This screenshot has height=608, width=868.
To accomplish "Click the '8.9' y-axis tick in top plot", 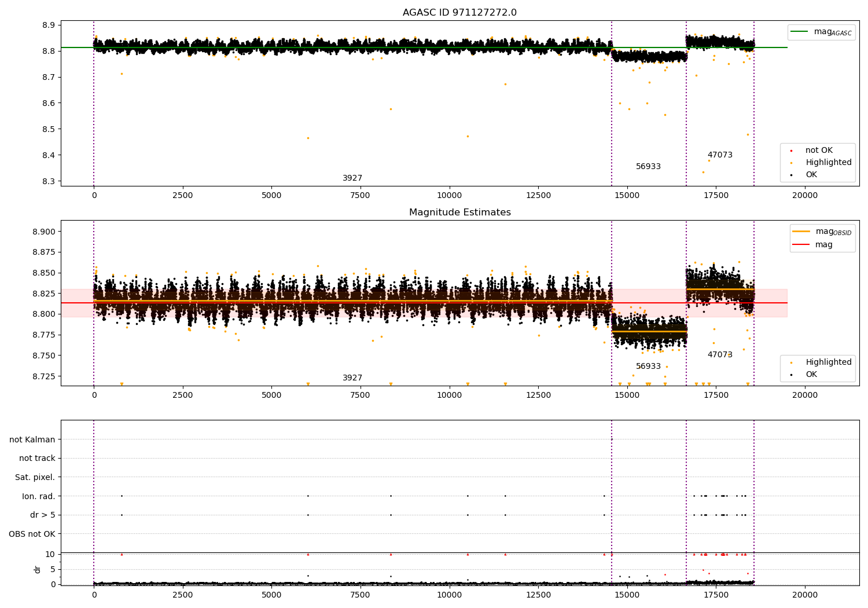I will 49,25.
